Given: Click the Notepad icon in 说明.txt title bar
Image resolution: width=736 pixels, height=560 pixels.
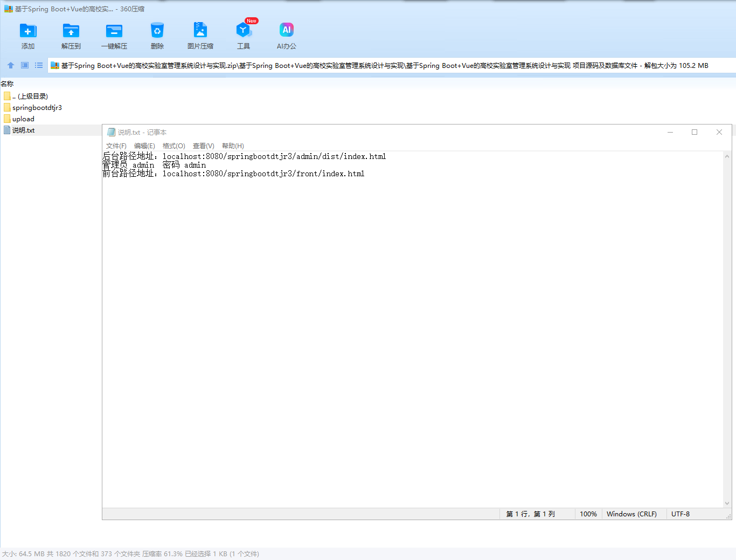Looking at the screenshot, I should 112,132.
